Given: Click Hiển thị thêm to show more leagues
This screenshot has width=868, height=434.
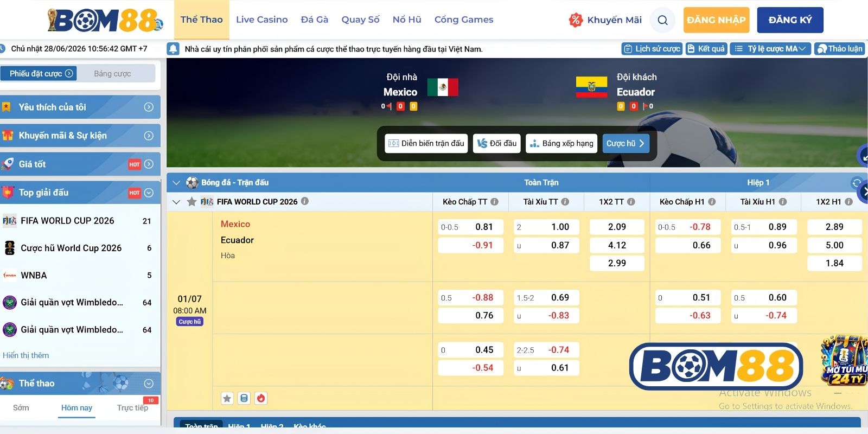Looking at the screenshot, I should click(26, 355).
